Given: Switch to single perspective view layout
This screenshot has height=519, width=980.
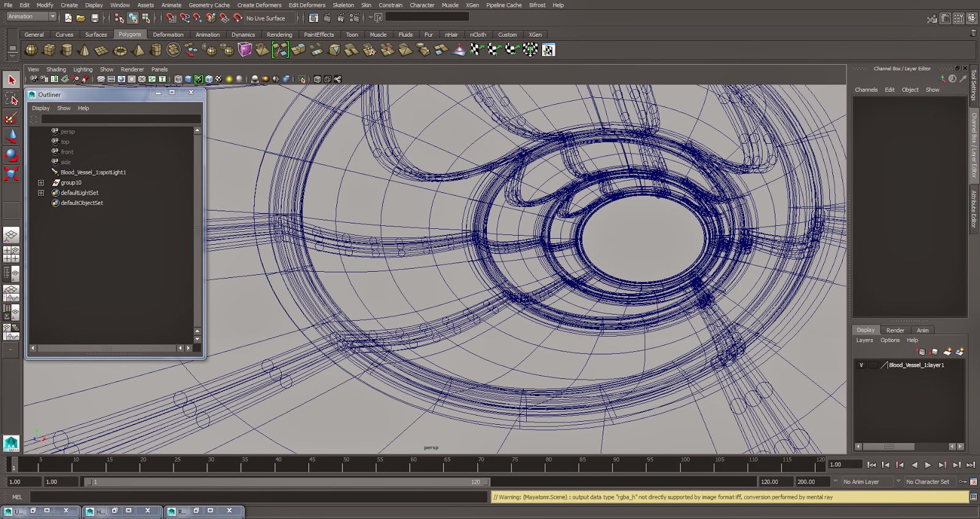Looking at the screenshot, I should point(11,236).
